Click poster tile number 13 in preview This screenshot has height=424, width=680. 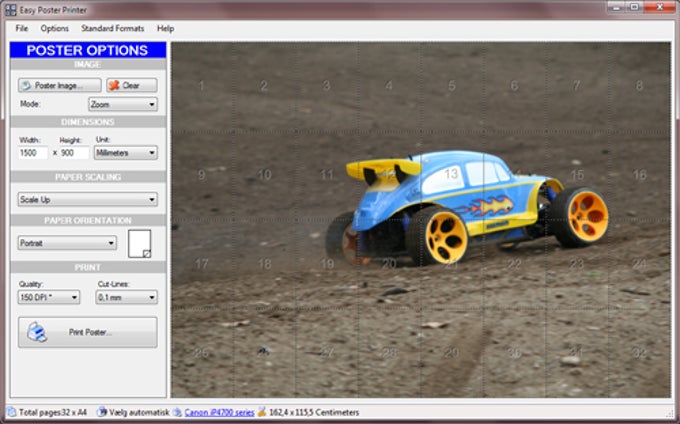pos(452,174)
